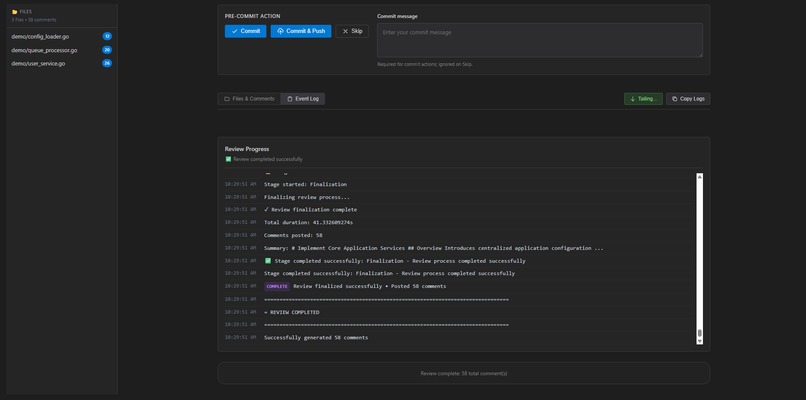Click 'Total duration: 41.332609274s' log line
The height and width of the screenshot is (400, 806).
click(308, 223)
